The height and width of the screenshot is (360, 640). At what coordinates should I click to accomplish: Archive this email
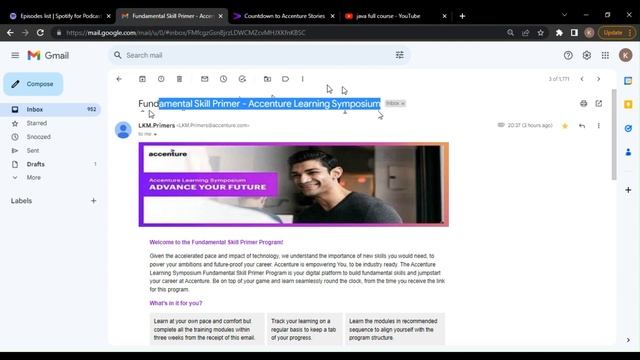[142, 79]
